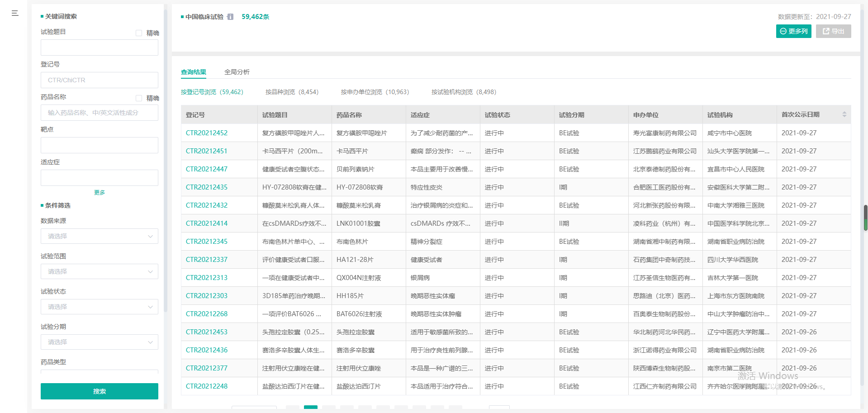The width and height of the screenshot is (868, 413).
Task: Open trial CTR20212337 link
Action: (x=207, y=260)
